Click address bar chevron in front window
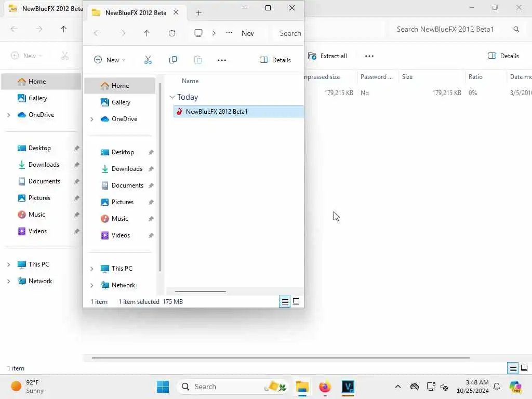The width and height of the screenshot is (532, 399). click(x=214, y=33)
